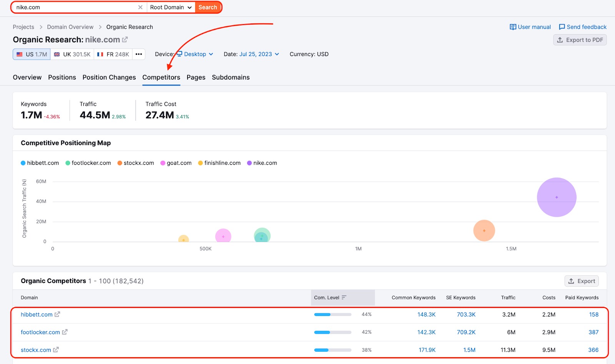Select US 1.7M database
This screenshot has height=364, width=615.
32,54
